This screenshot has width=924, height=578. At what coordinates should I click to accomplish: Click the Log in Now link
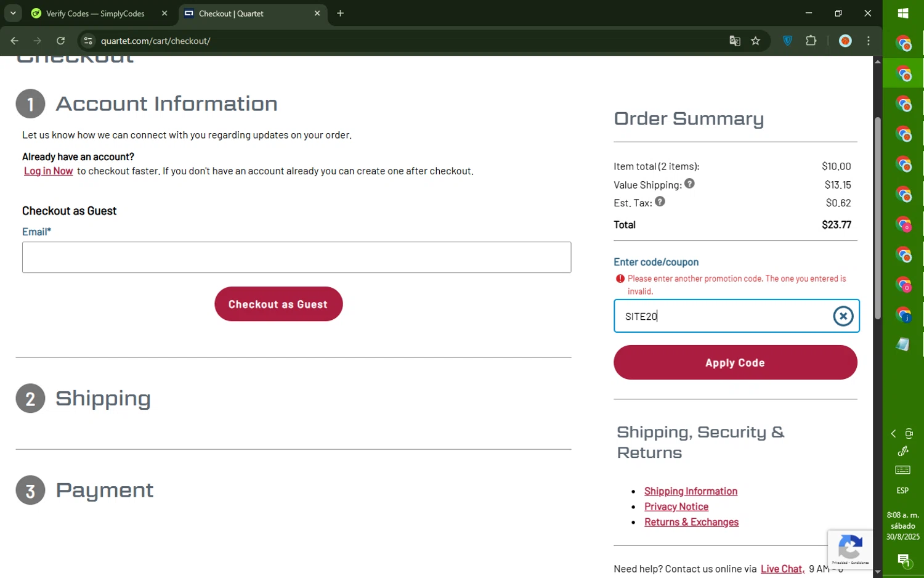pyautogui.click(x=48, y=171)
